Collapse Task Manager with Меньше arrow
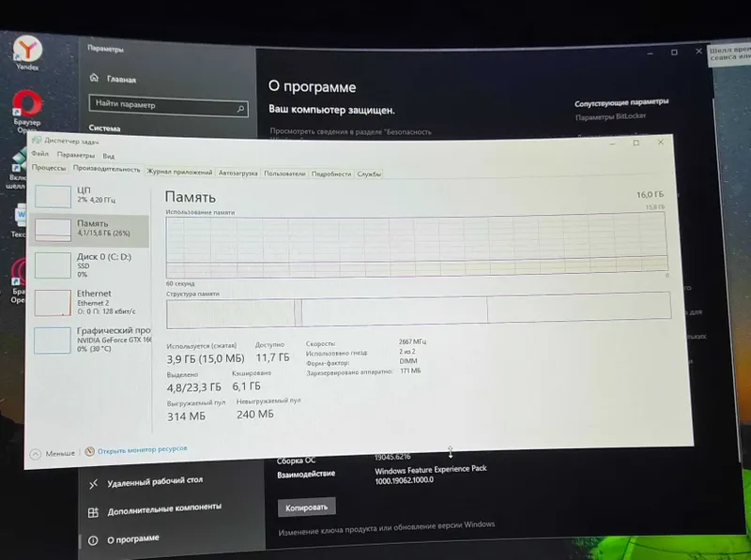The image size is (751, 560). [x=36, y=454]
